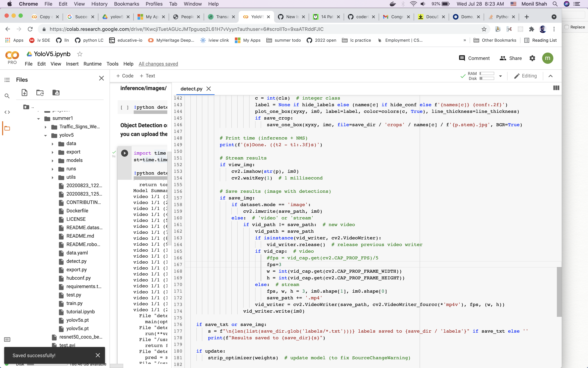Click the Chrome address bar URL

pyautogui.click(x=186, y=29)
